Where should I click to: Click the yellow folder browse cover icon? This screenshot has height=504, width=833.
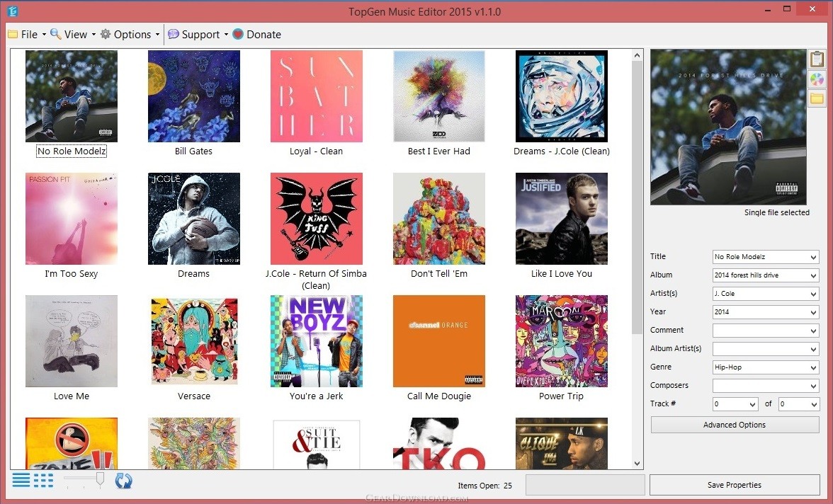click(817, 99)
